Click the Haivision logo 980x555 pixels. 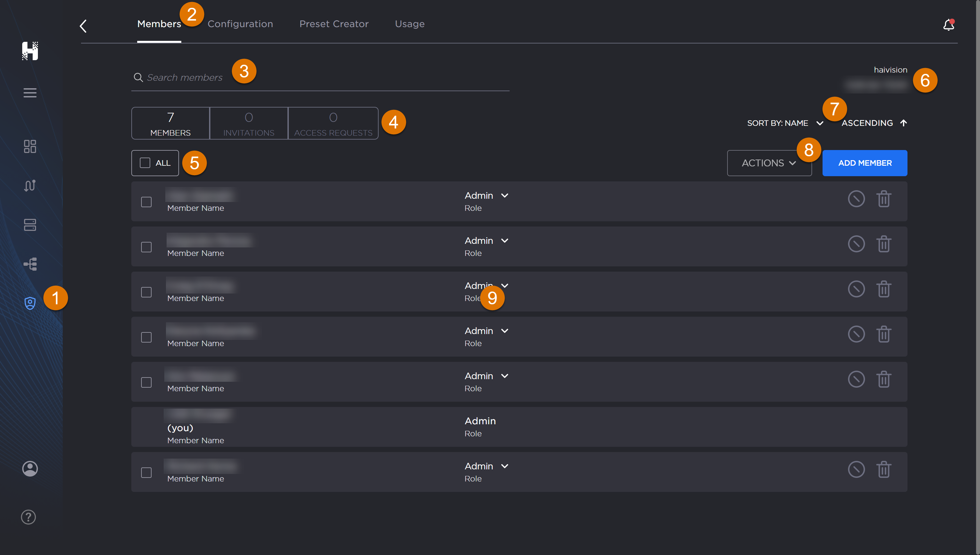point(30,51)
